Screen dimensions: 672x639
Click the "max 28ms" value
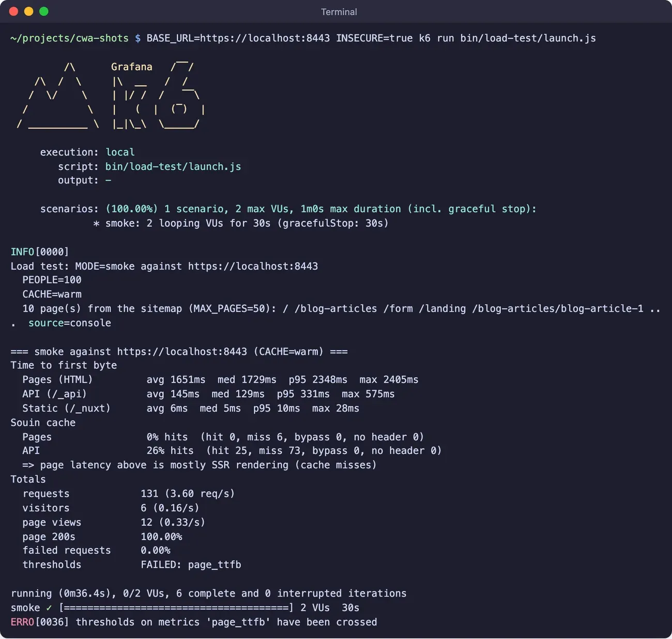[335, 409]
